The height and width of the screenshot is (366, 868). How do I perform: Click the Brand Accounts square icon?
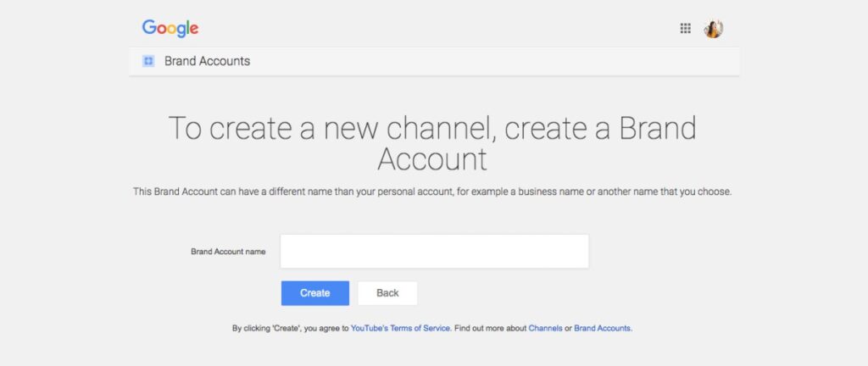point(147,61)
